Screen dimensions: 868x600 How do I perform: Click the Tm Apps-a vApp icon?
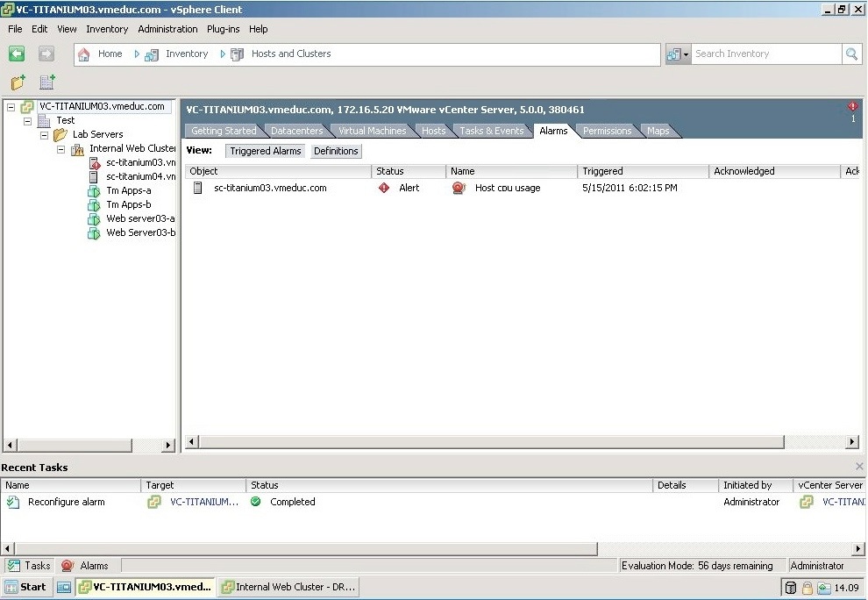(x=94, y=191)
